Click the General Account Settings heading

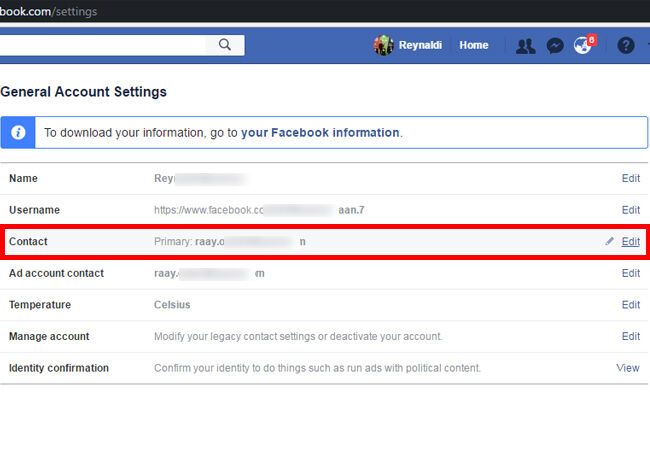pyautogui.click(x=83, y=92)
